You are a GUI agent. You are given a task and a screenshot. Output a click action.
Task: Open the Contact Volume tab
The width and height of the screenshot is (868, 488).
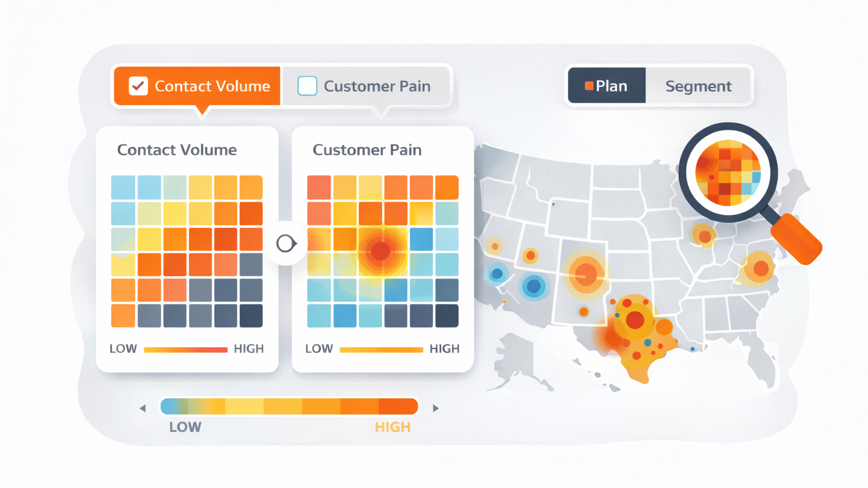coord(212,86)
